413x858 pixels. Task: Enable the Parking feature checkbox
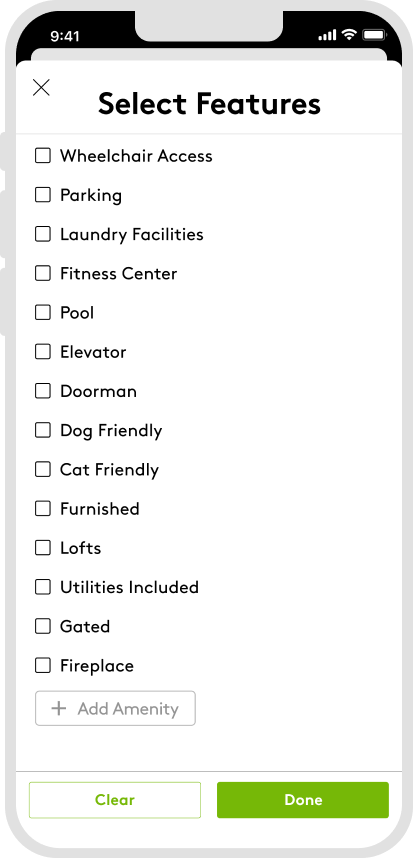click(43, 195)
